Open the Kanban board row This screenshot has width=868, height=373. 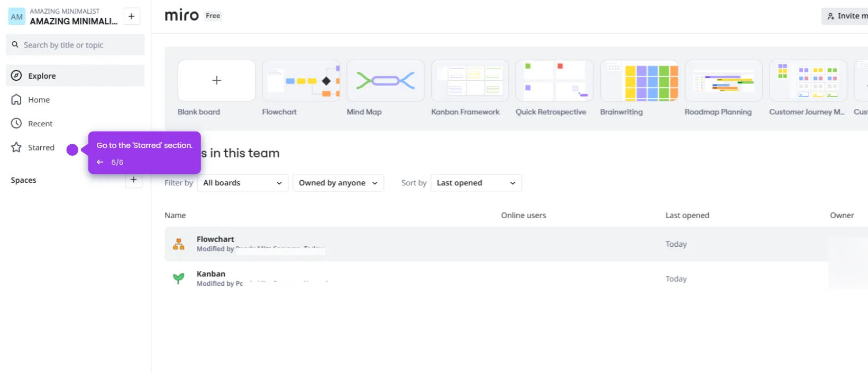point(516,278)
